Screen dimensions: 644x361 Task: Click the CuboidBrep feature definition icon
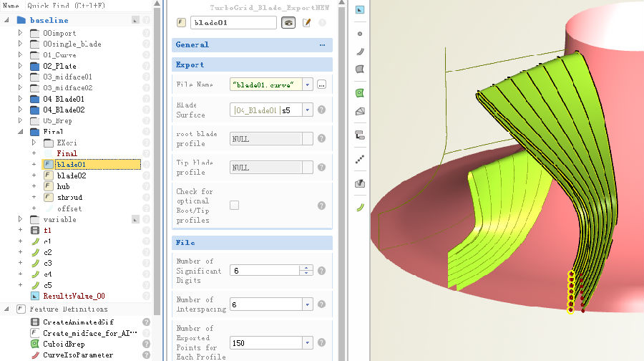(35, 344)
